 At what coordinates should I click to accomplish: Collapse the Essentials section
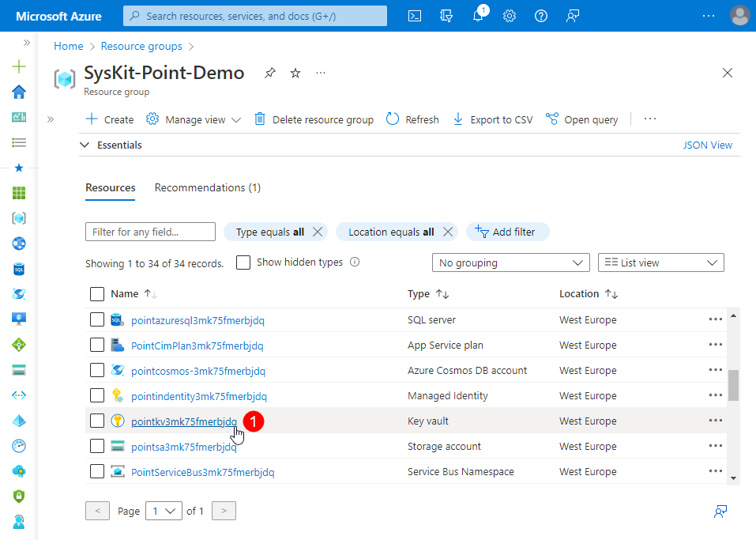click(x=85, y=145)
